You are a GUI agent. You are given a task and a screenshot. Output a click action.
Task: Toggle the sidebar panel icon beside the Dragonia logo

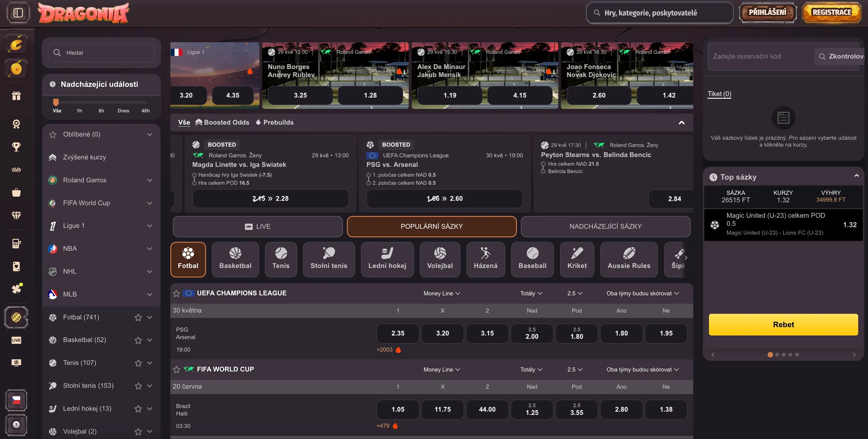click(x=18, y=13)
